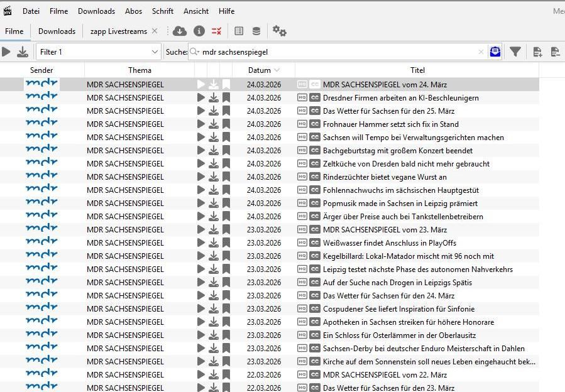Viewport: 565px width, 392px height.
Task: Open the database management icon
Action: [x=256, y=31]
